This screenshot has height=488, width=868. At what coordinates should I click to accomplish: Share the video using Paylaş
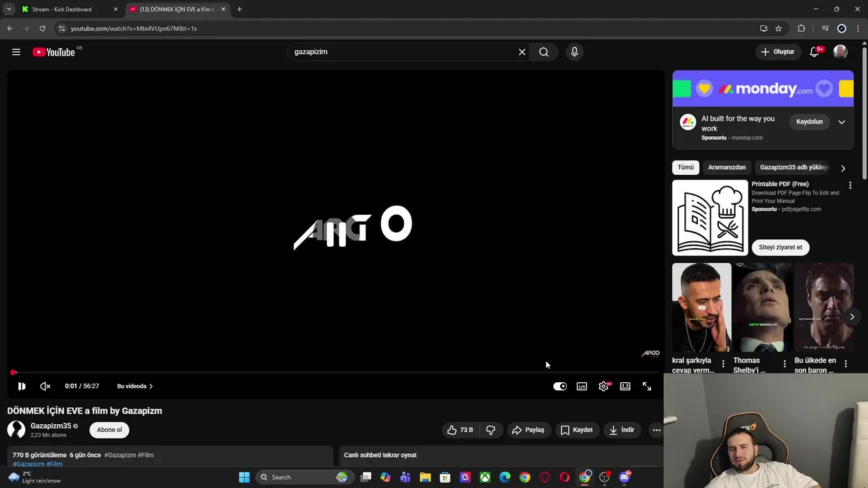click(528, 430)
